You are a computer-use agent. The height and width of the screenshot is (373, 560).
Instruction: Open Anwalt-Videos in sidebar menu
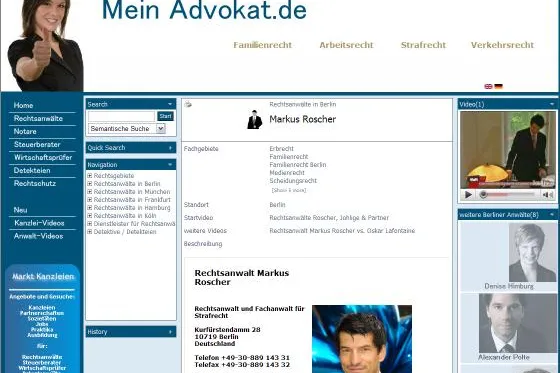(39, 236)
